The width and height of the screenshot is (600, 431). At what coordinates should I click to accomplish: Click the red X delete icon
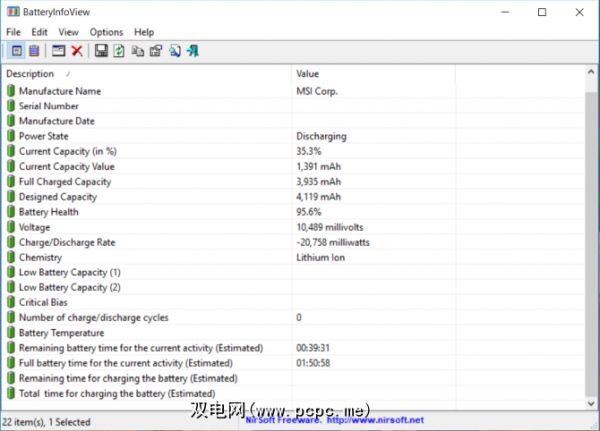(77, 51)
